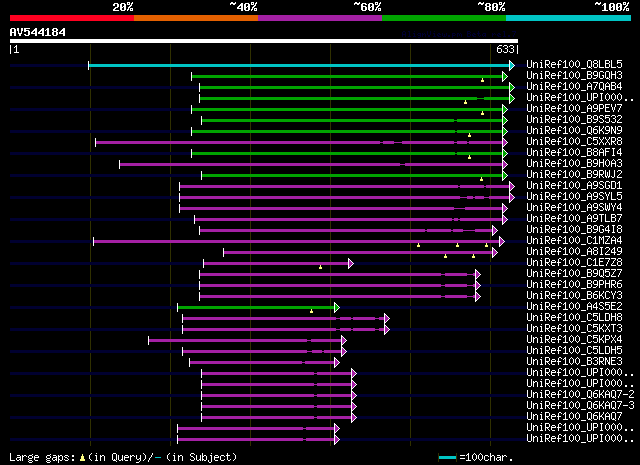Click the white start tick of the A8I249 alignment

click(223, 253)
